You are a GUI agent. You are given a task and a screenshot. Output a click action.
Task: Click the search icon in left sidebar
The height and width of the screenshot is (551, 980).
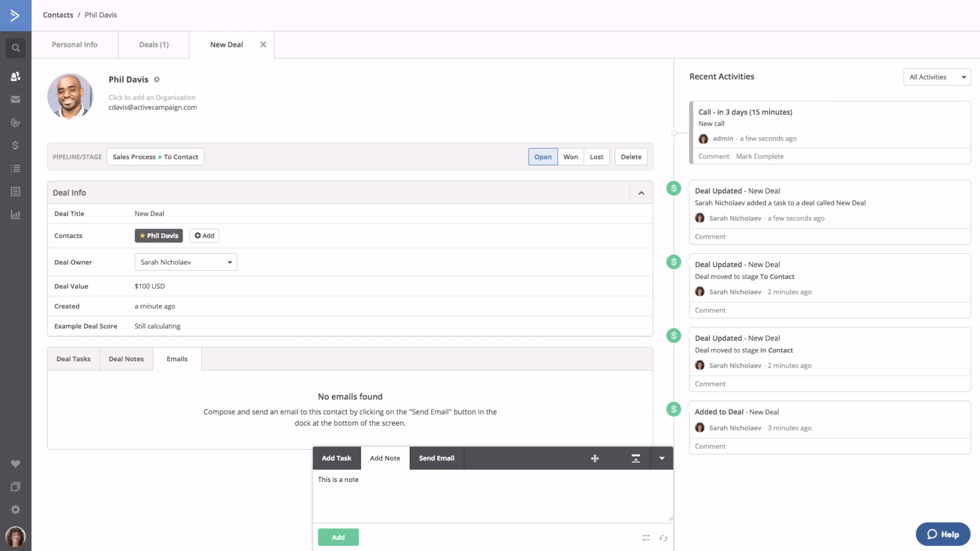point(15,48)
